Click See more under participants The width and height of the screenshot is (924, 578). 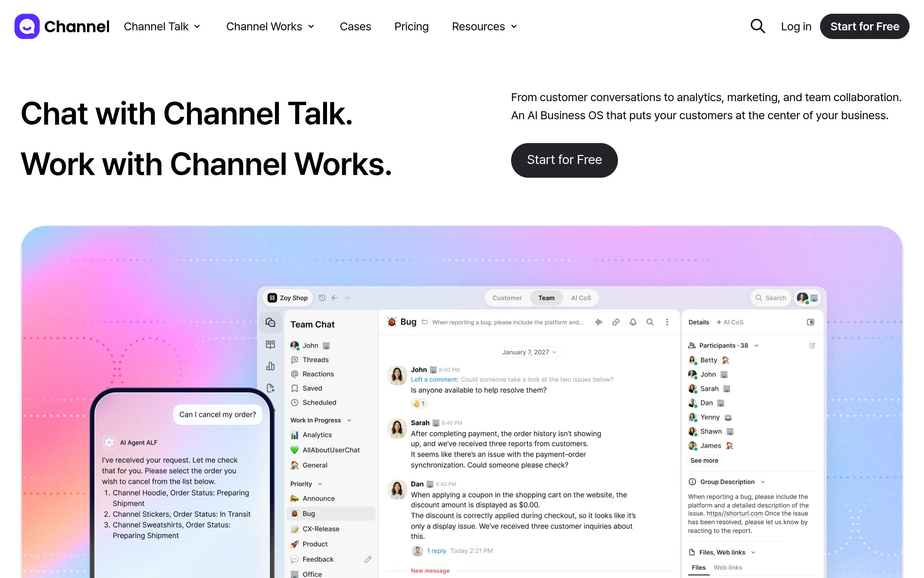[704, 461]
